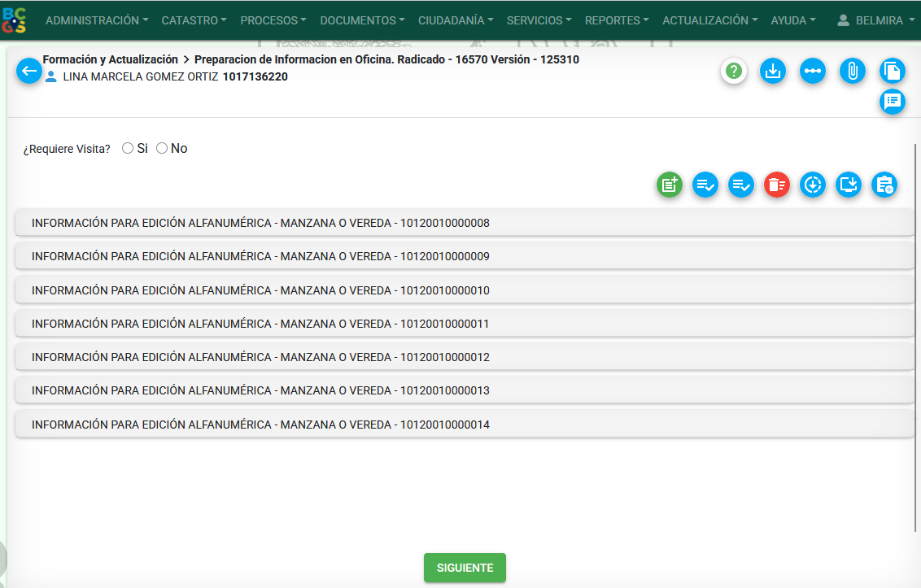Expand the manzana 10120010000011 panel
This screenshot has height=588, width=921.
[464, 324]
